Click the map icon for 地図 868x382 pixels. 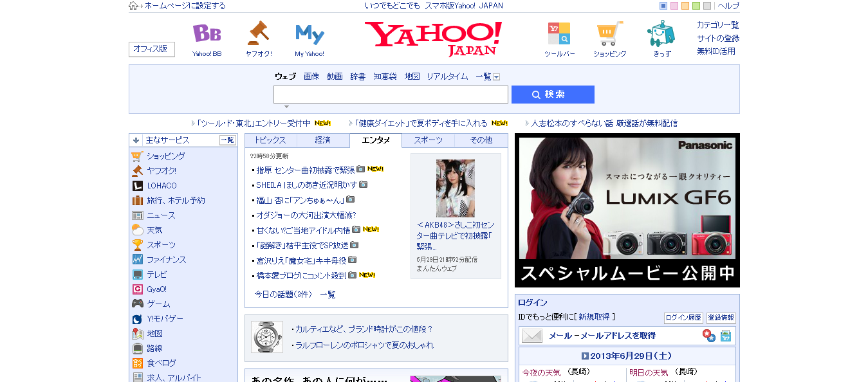pyautogui.click(x=137, y=333)
